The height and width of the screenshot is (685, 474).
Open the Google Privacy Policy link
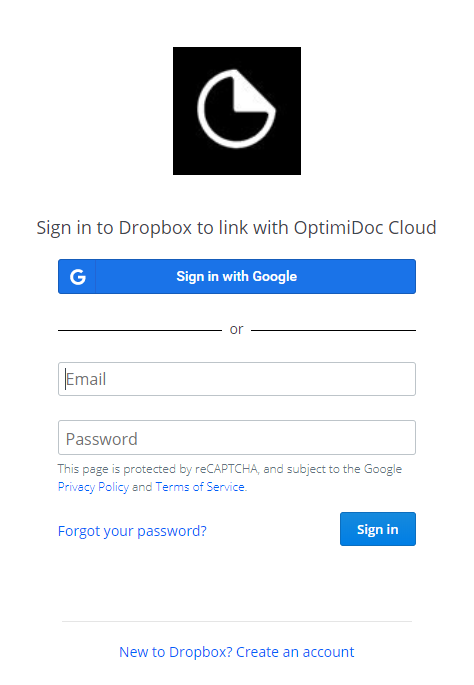click(93, 487)
